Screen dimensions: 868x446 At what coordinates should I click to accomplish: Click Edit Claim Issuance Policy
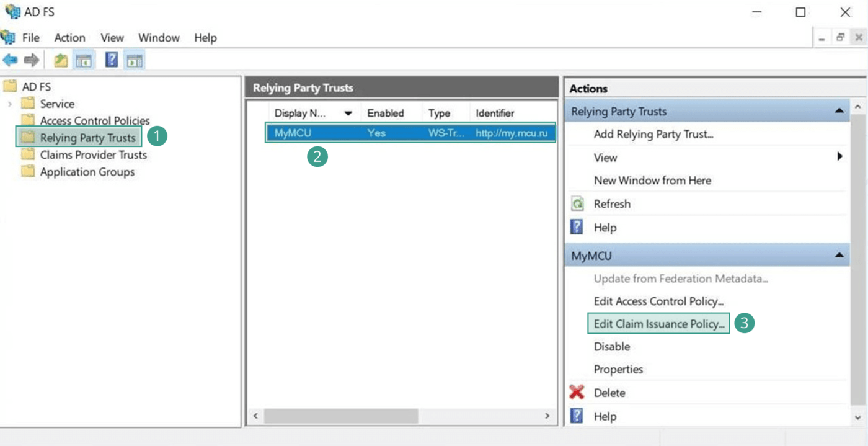click(x=658, y=324)
